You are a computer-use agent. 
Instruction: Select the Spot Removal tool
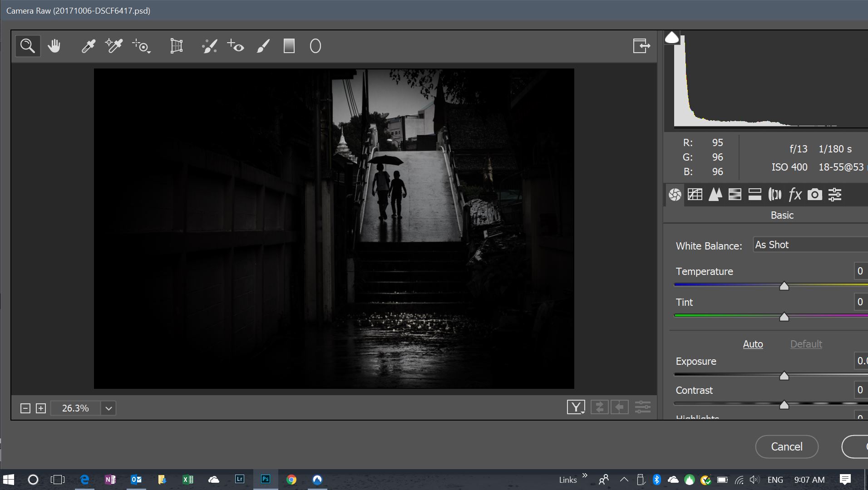click(x=209, y=45)
